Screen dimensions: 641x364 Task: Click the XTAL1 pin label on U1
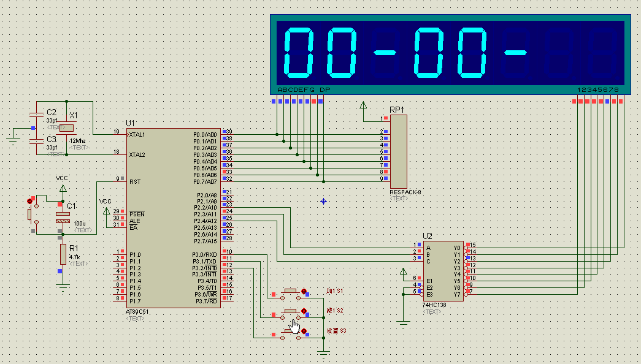click(137, 134)
